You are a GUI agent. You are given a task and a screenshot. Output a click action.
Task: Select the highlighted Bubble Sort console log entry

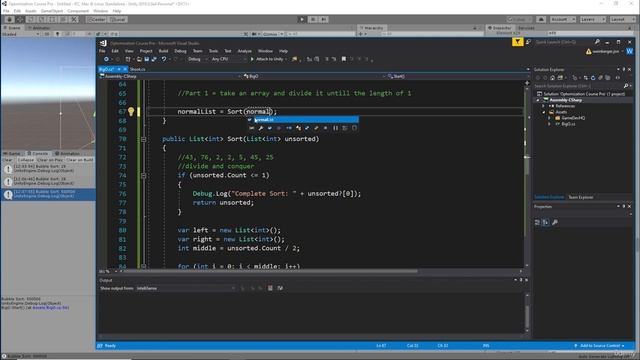tap(48, 194)
